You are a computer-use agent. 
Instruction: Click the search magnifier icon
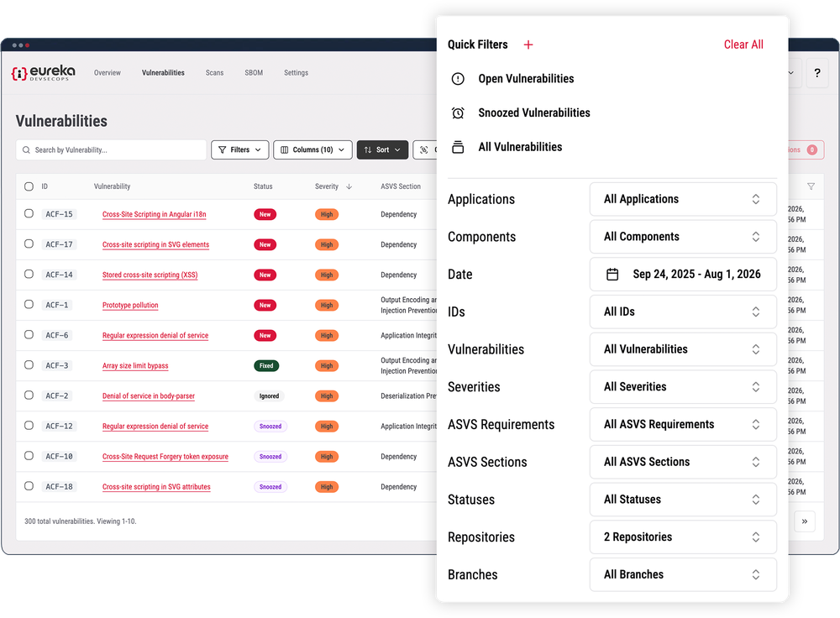[26, 150]
